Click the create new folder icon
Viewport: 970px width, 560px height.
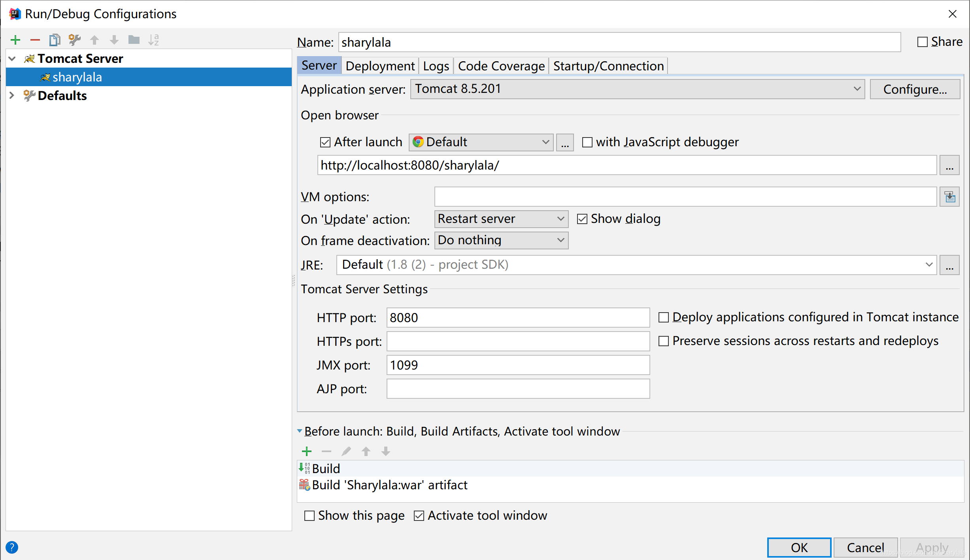coord(134,40)
